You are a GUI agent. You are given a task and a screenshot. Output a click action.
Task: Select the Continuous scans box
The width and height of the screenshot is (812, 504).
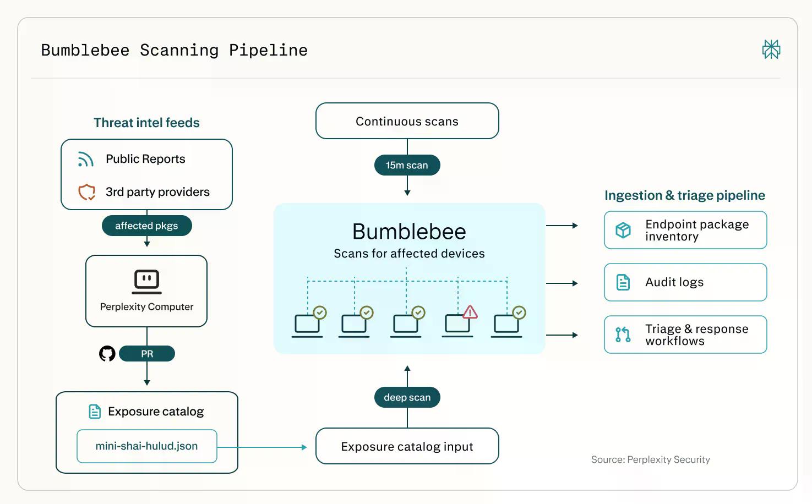point(407,121)
